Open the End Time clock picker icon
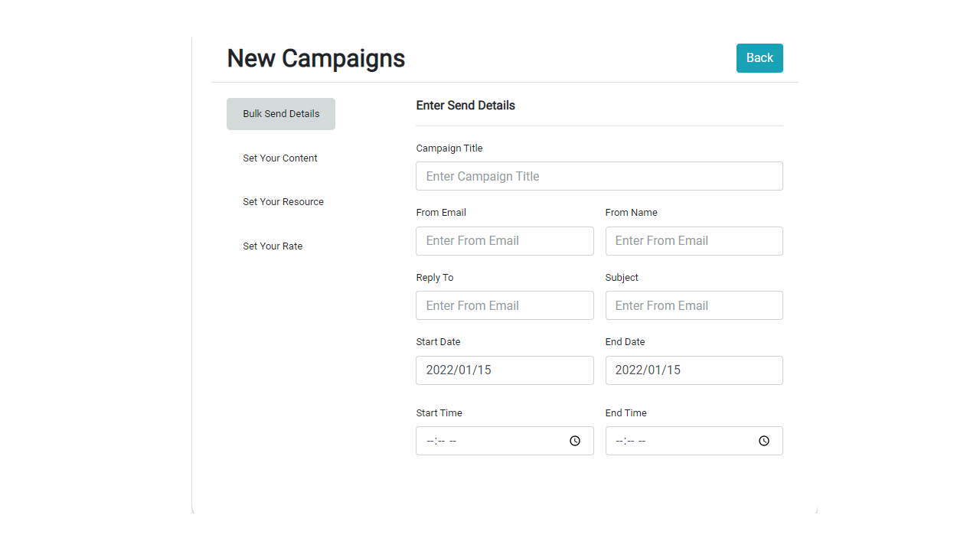 764,441
